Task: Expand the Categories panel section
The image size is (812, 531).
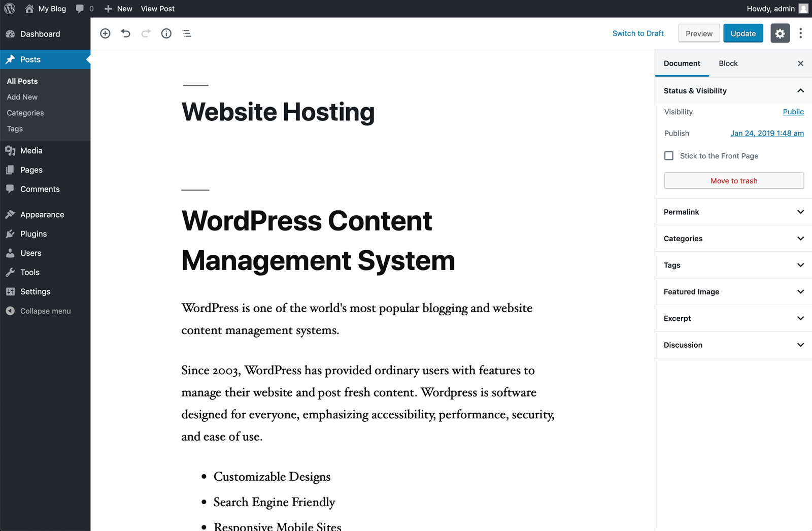Action: pyautogui.click(x=733, y=239)
